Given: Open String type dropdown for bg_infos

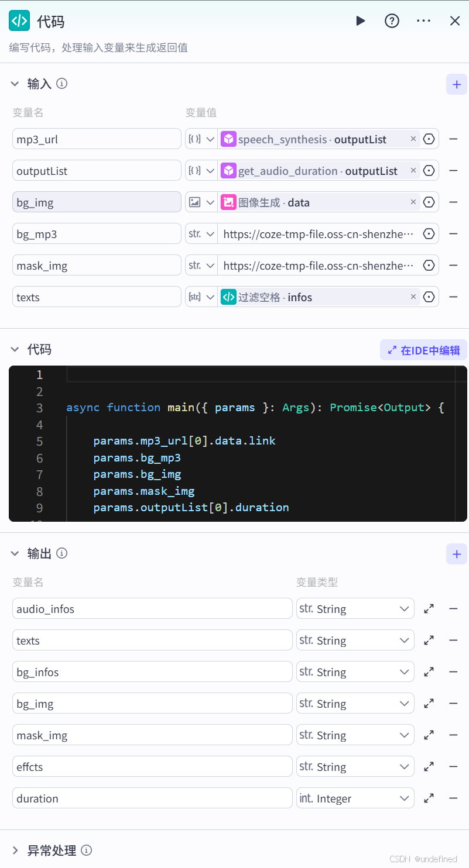Looking at the screenshot, I should pyautogui.click(x=355, y=671).
